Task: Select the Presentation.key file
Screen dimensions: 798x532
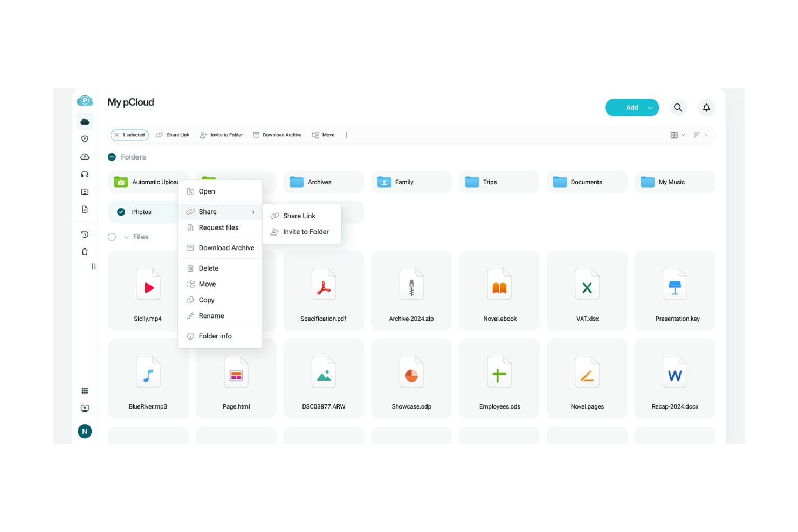Action: [675, 291]
